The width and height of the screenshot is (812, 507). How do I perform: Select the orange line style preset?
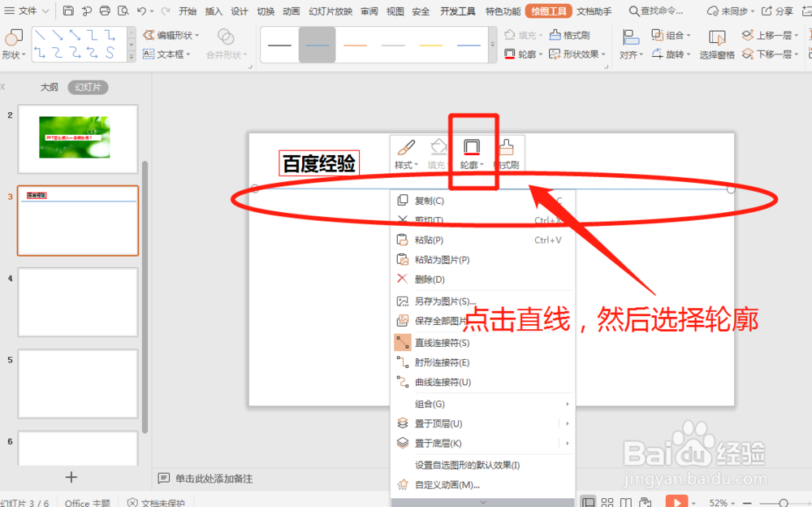tap(356, 45)
